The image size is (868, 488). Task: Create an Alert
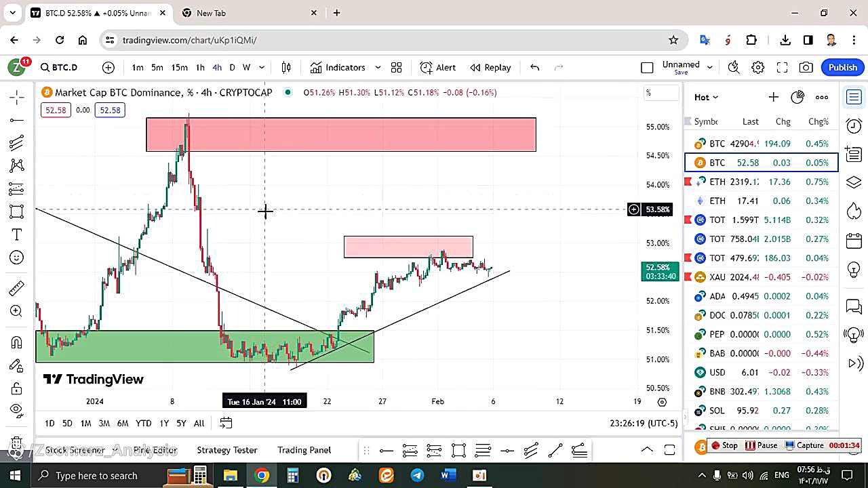point(437,67)
